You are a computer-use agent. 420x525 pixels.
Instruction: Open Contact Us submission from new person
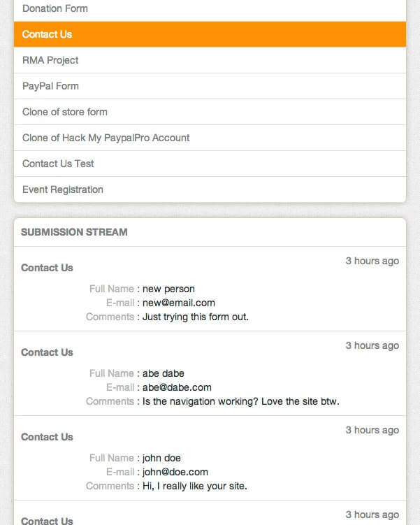point(47,268)
